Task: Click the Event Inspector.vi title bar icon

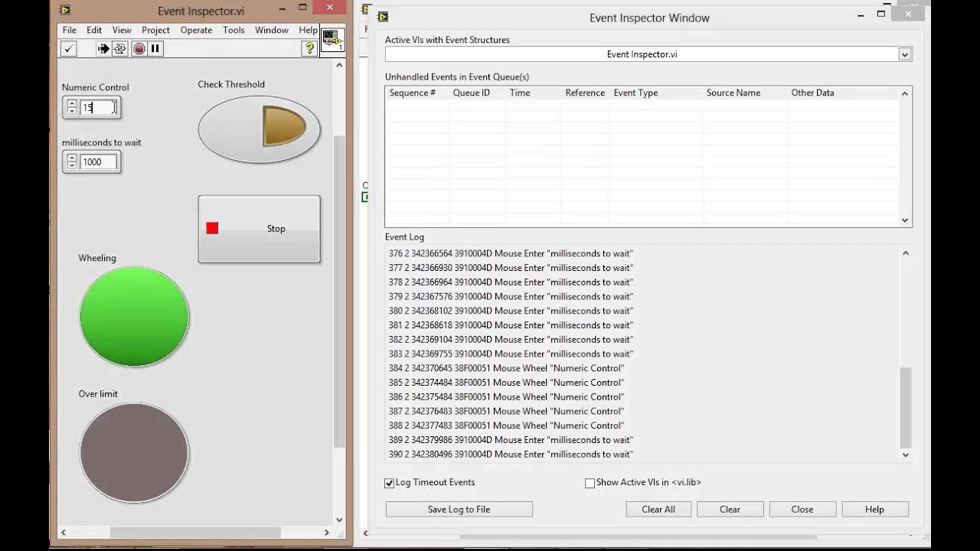Action: click(65, 10)
